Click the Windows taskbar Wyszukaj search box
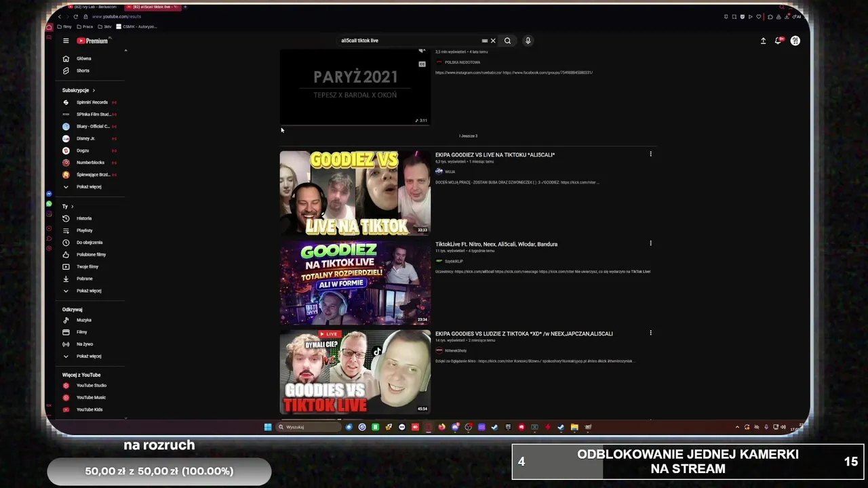 coord(309,427)
